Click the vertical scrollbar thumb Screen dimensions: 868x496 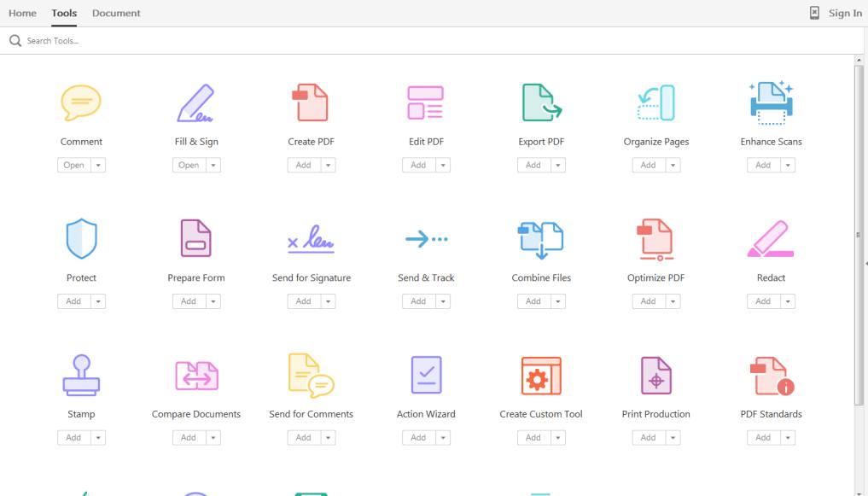coord(859,235)
